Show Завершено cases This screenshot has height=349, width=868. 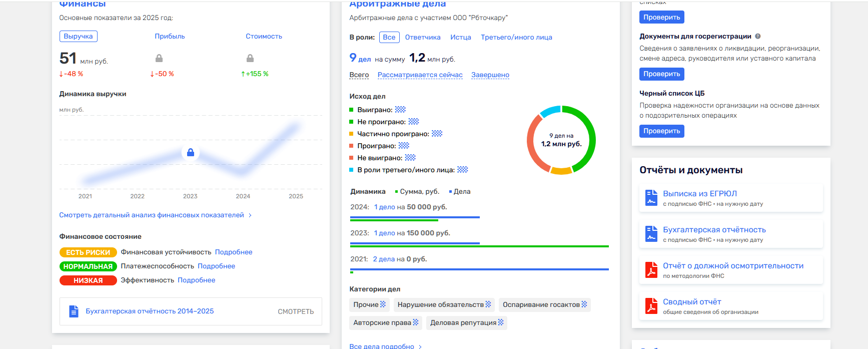point(490,75)
